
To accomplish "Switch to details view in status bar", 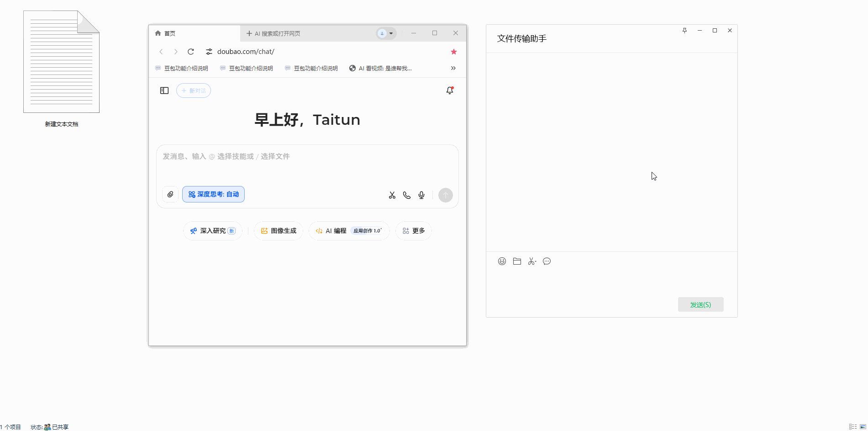I will (852, 427).
